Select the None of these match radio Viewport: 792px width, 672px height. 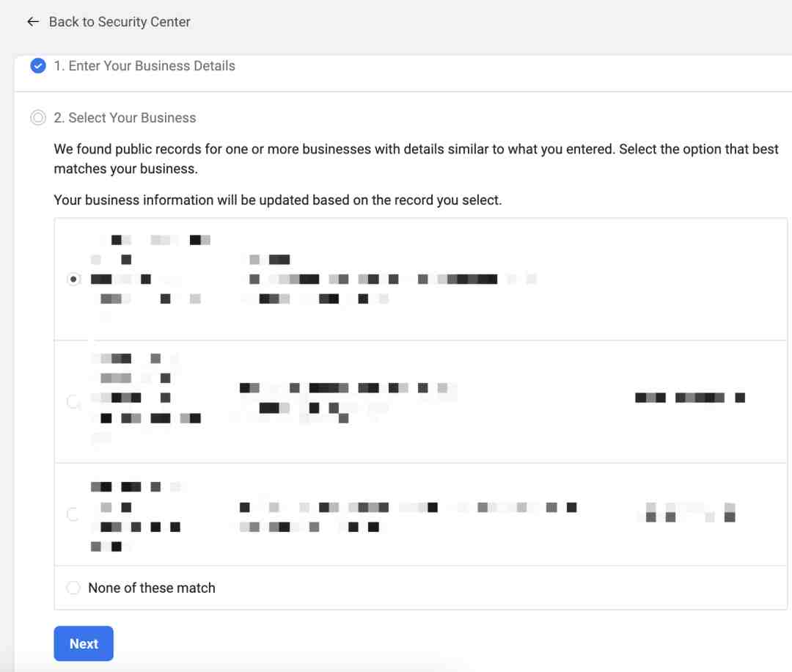[74, 588]
